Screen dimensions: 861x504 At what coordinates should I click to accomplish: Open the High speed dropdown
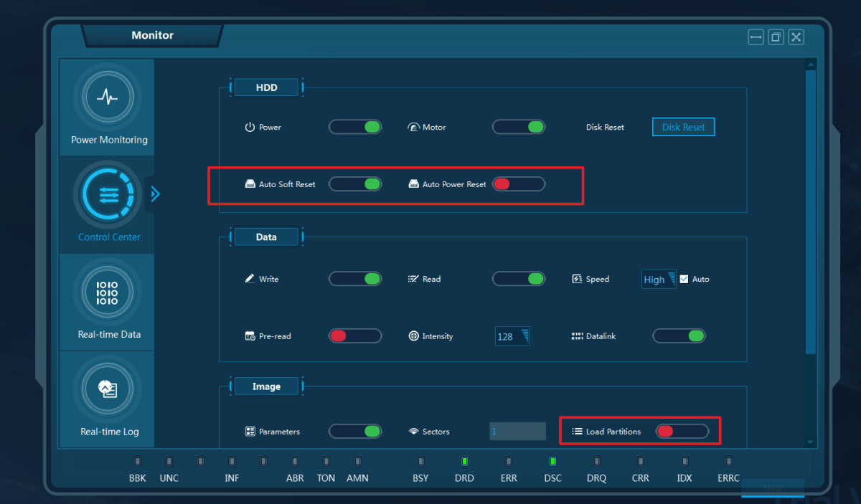click(x=658, y=279)
